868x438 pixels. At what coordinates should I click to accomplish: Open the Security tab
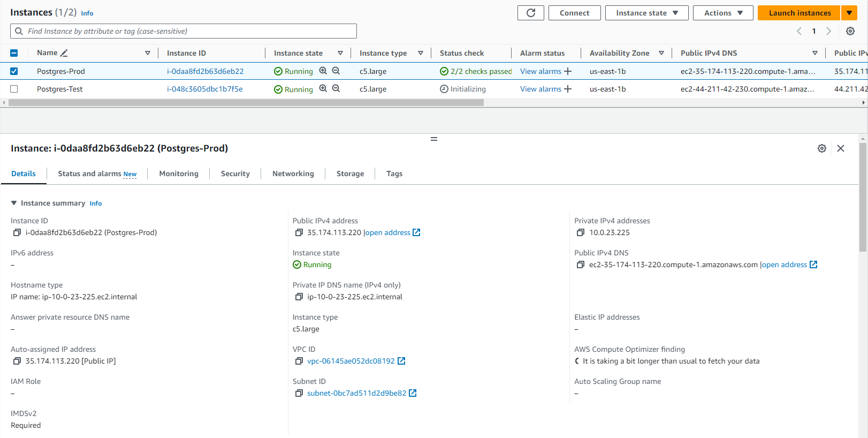235,173
